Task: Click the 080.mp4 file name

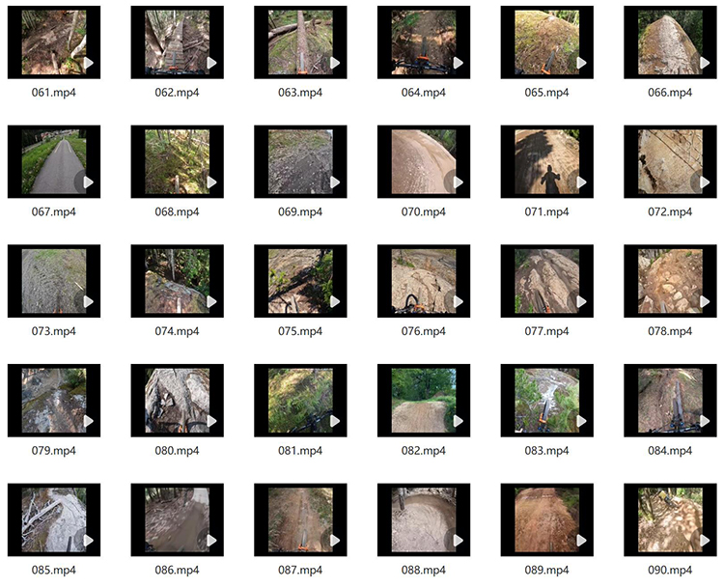Action: coord(178,450)
